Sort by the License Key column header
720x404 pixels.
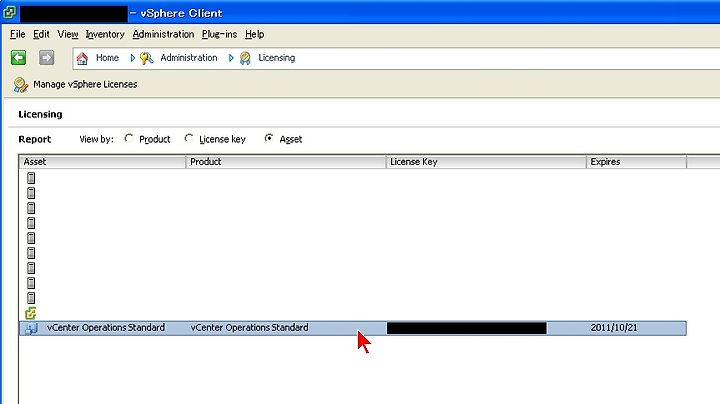pos(486,162)
